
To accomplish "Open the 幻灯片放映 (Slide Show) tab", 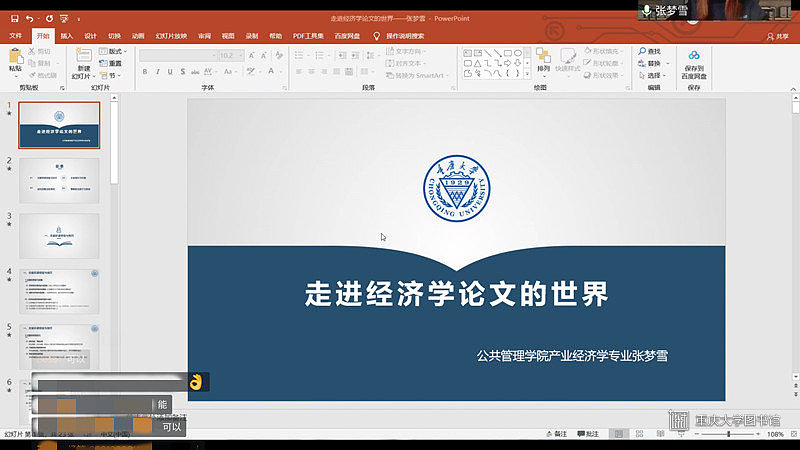I will [171, 36].
